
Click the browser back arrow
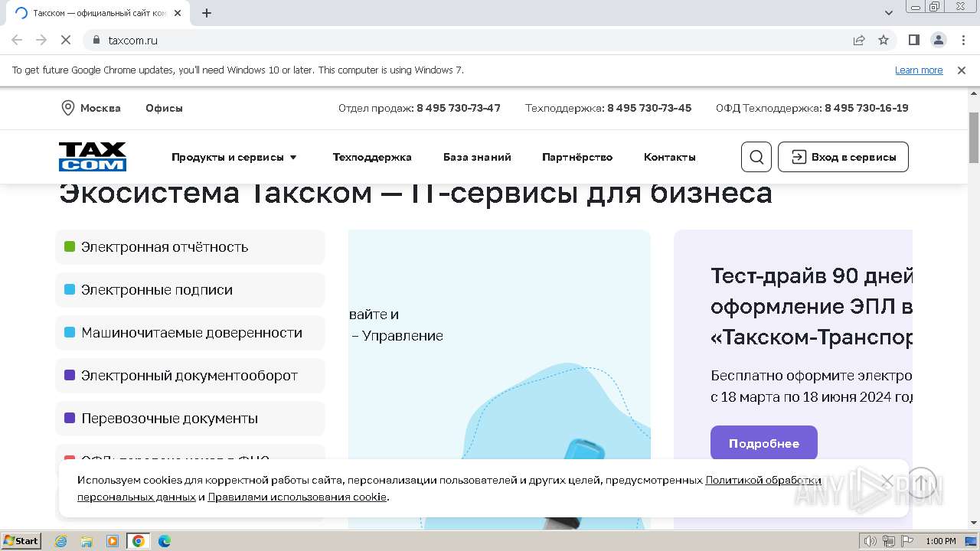click(17, 40)
